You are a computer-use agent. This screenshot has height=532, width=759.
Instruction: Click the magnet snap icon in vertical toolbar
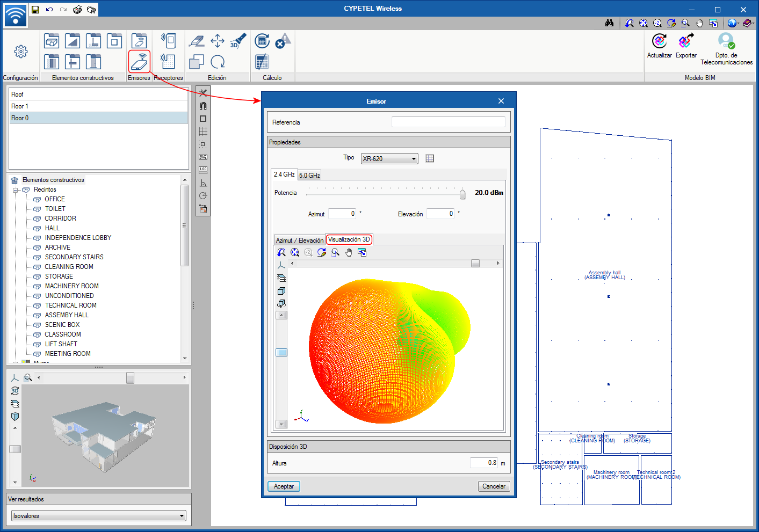(203, 106)
